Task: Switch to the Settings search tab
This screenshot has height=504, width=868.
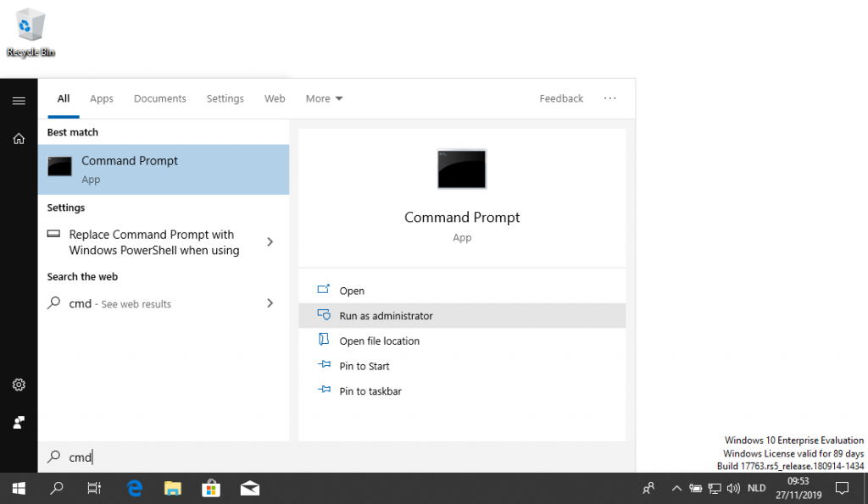Action: [x=225, y=98]
